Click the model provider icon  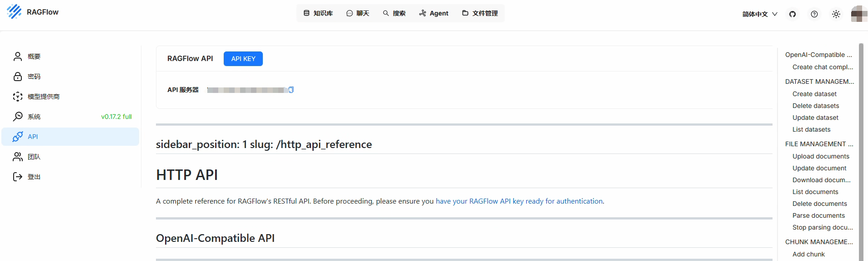(18, 97)
